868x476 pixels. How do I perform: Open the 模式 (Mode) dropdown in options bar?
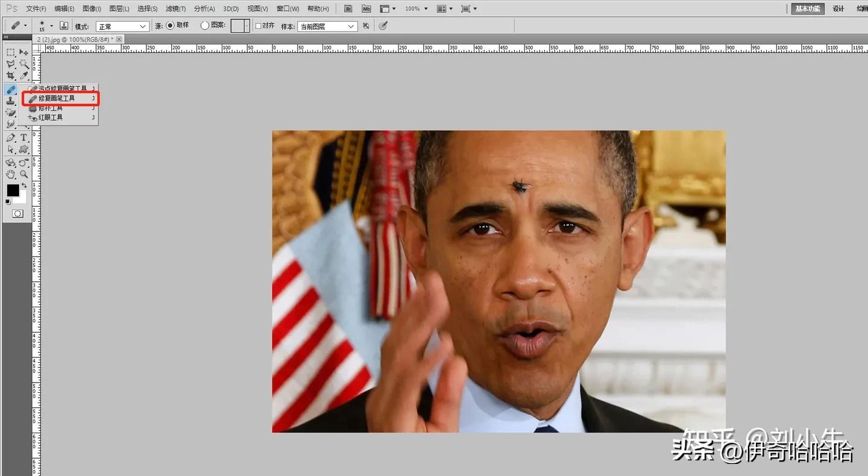tap(122, 26)
